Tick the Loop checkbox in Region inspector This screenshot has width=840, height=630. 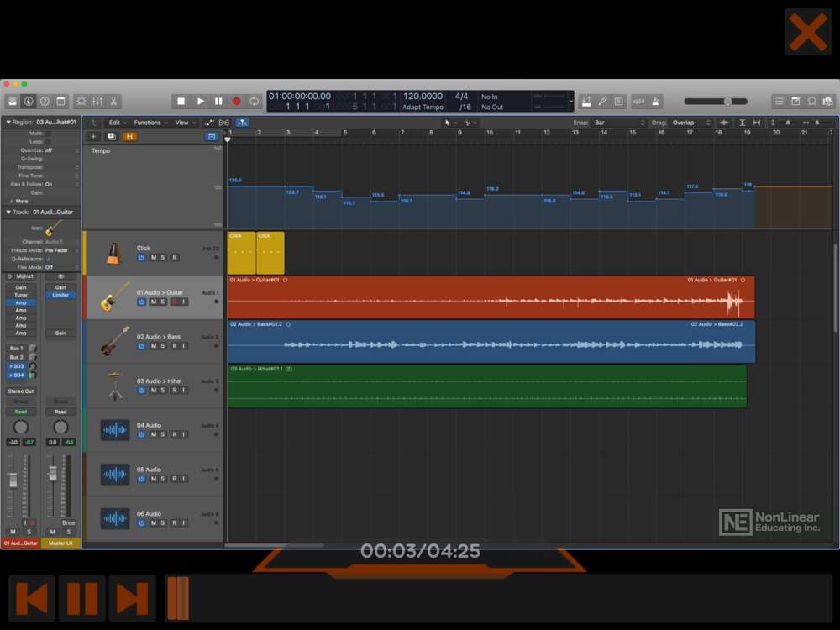48,141
